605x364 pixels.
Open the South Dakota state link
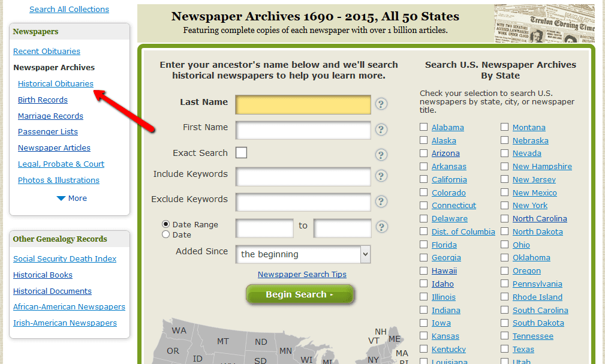coord(538,323)
